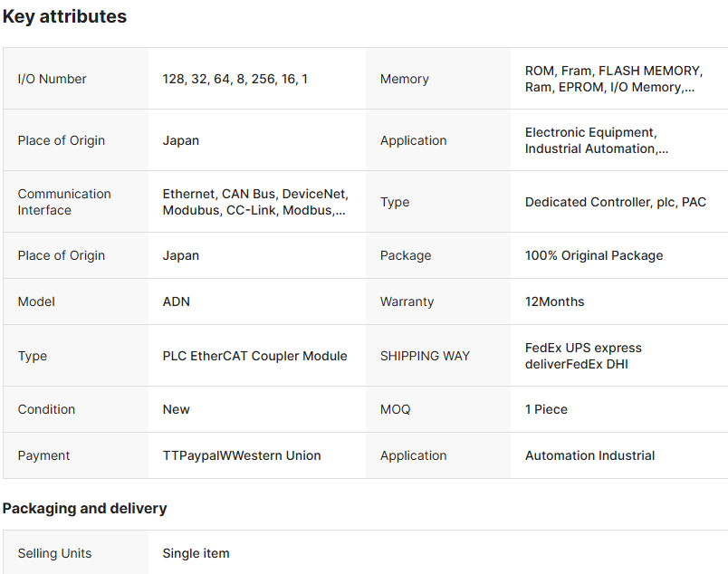Viewport: 728px width, 574px height.
Task: Select the "Communication Interface" label
Action: pyautogui.click(x=64, y=202)
